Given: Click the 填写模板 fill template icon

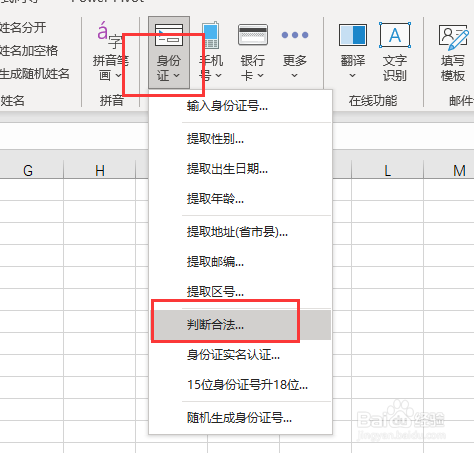Looking at the screenshot, I should point(453,53).
